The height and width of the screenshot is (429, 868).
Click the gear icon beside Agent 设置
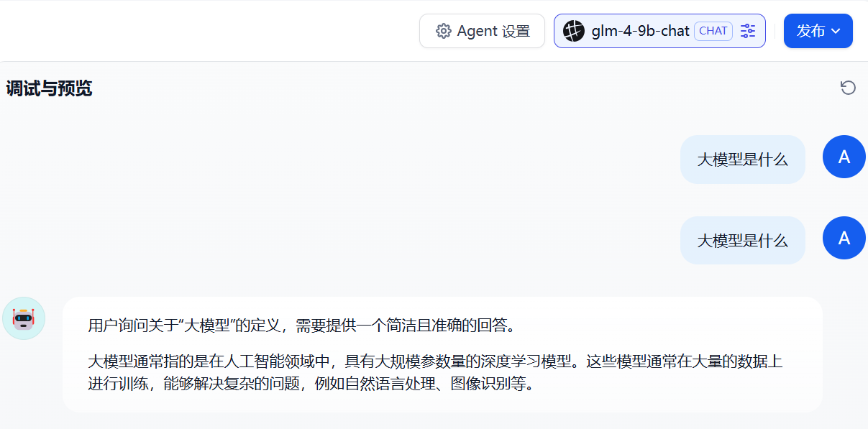tap(444, 31)
